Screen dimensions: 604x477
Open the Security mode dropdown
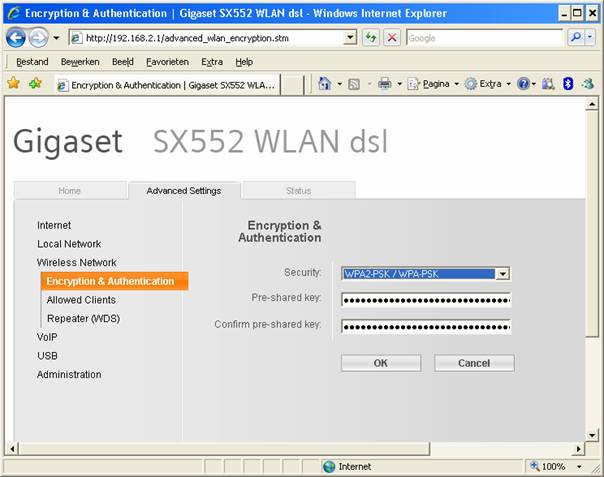[503, 274]
